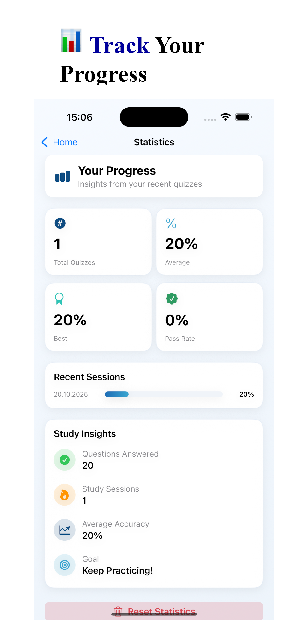Select the Pass Rate 0% card
This screenshot has width=298, height=644.
pos(209,317)
